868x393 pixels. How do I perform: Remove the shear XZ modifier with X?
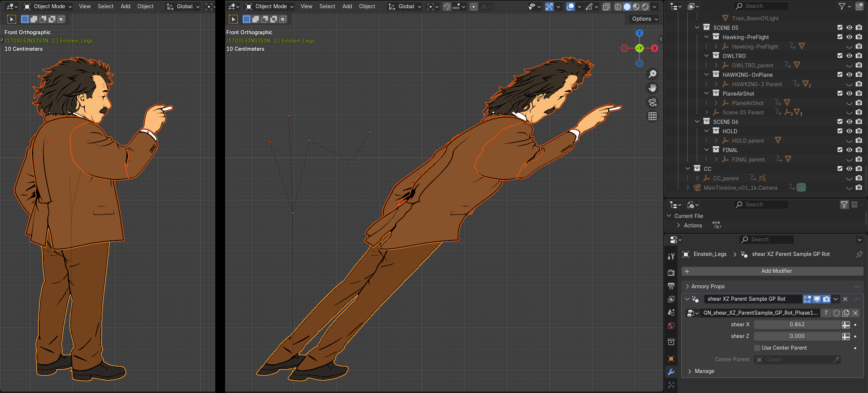(845, 299)
